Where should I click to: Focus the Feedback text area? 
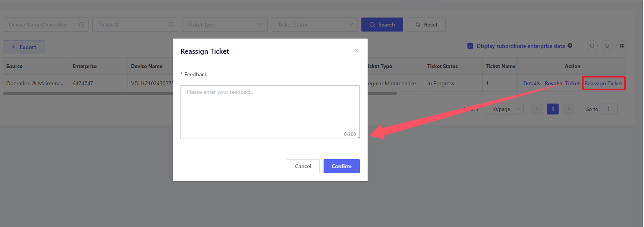(270, 112)
